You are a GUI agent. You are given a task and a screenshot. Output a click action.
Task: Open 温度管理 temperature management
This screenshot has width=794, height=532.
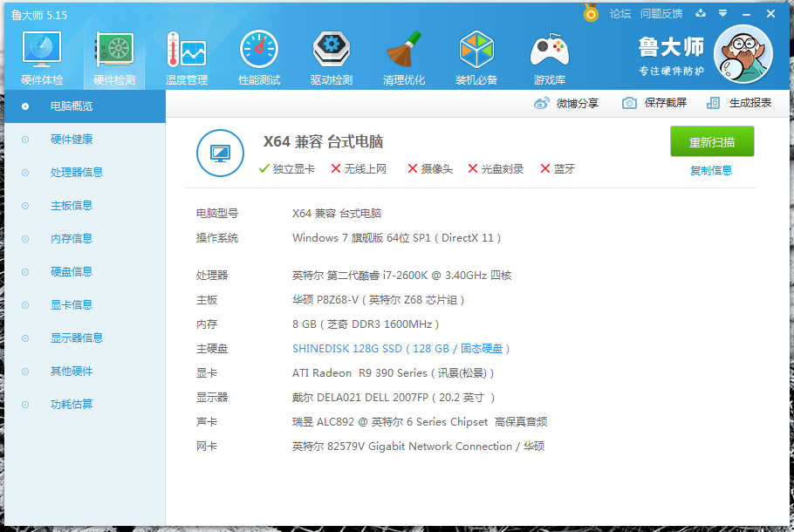pyautogui.click(x=187, y=58)
